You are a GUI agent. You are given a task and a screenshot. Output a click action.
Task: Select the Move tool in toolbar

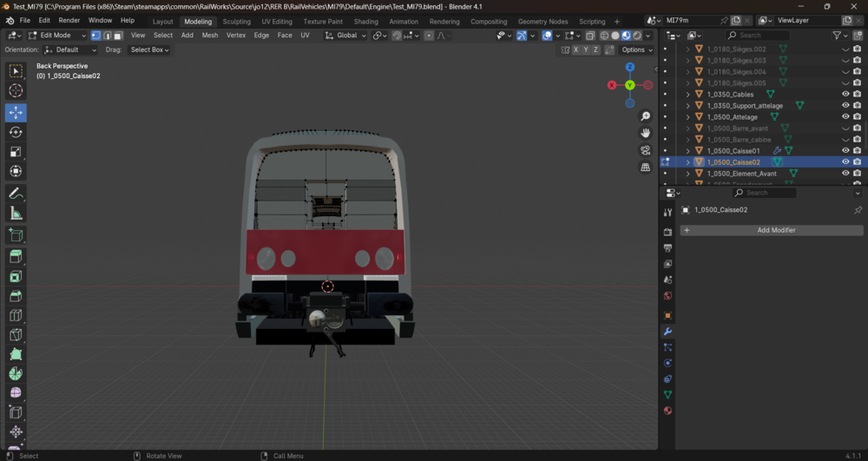click(16, 112)
